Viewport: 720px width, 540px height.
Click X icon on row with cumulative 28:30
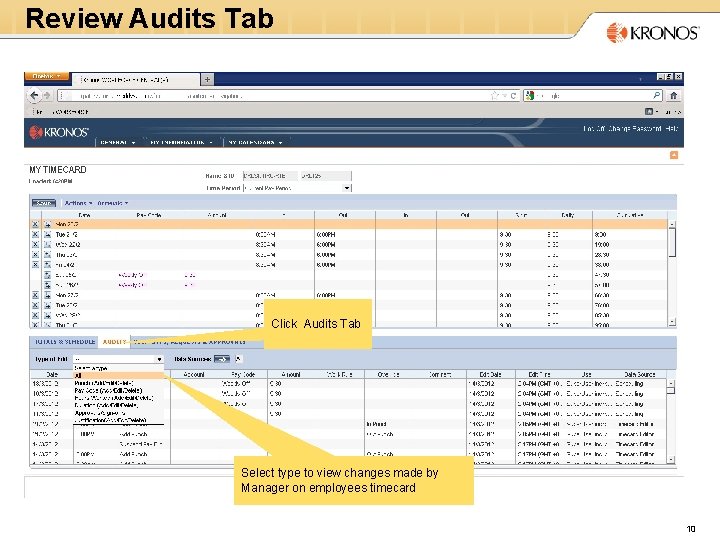[35, 254]
